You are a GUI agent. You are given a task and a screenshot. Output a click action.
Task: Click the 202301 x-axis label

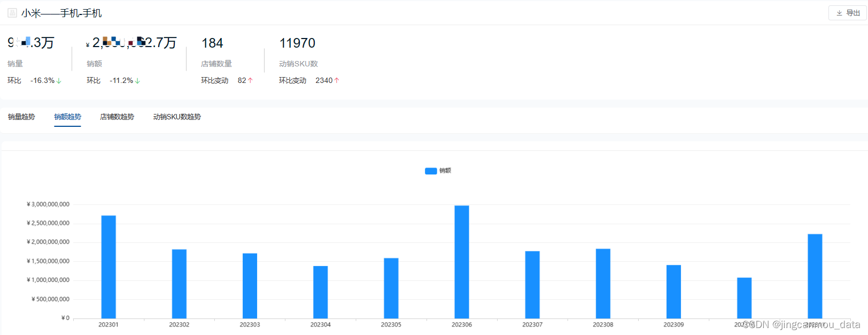pyautogui.click(x=108, y=325)
